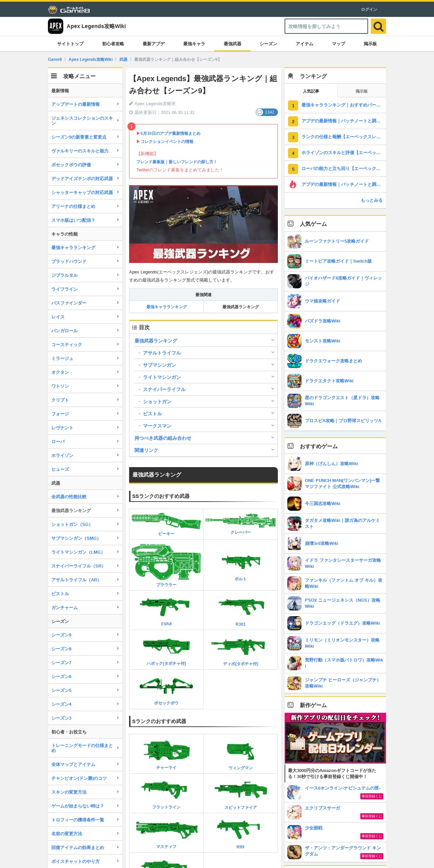Open the 最強キャラランキング link under 最強関連
Screen dimensions: 434x868
[x=167, y=307]
